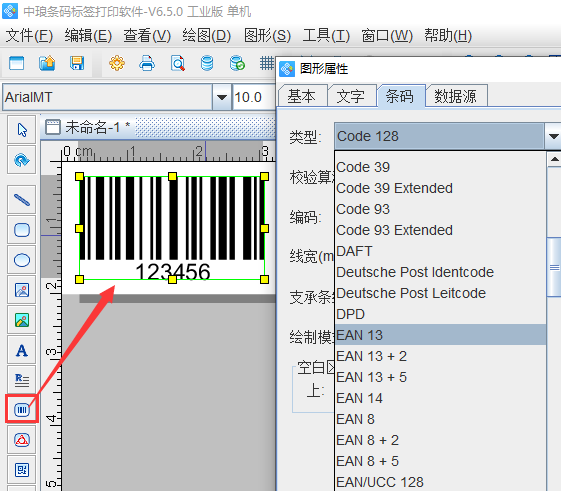Click the database with green check icon
The image size is (561, 491).
pyautogui.click(x=237, y=63)
